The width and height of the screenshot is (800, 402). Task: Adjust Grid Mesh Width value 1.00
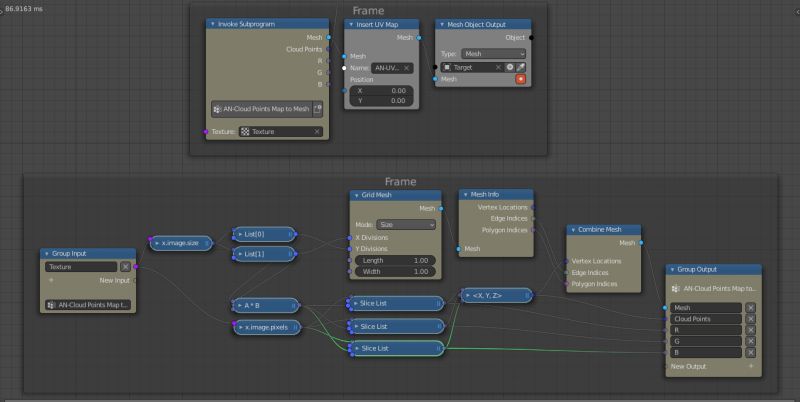click(395, 271)
